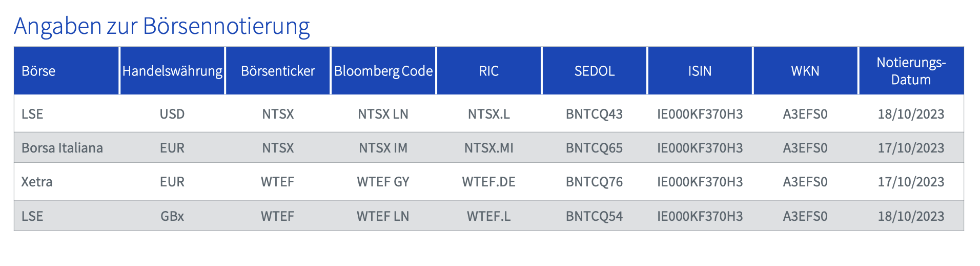The height and width of the screenshot is (266, 980).
Task: Click the Börse column header
Action: [38, 71]
